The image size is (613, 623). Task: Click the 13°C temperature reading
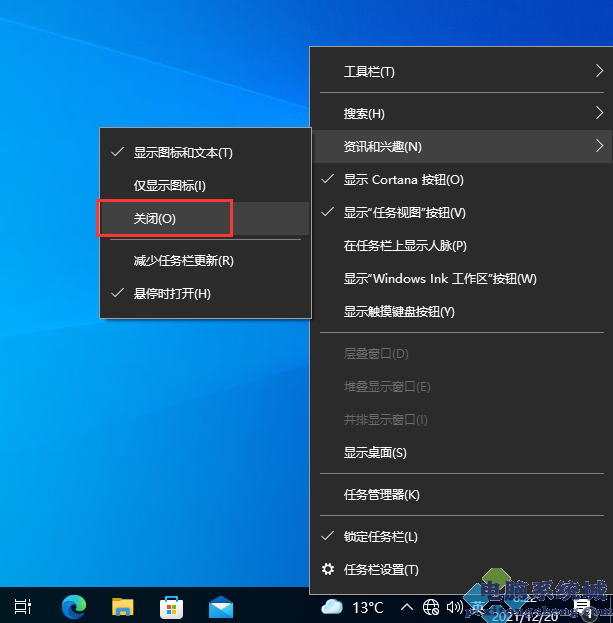[368, 608]
